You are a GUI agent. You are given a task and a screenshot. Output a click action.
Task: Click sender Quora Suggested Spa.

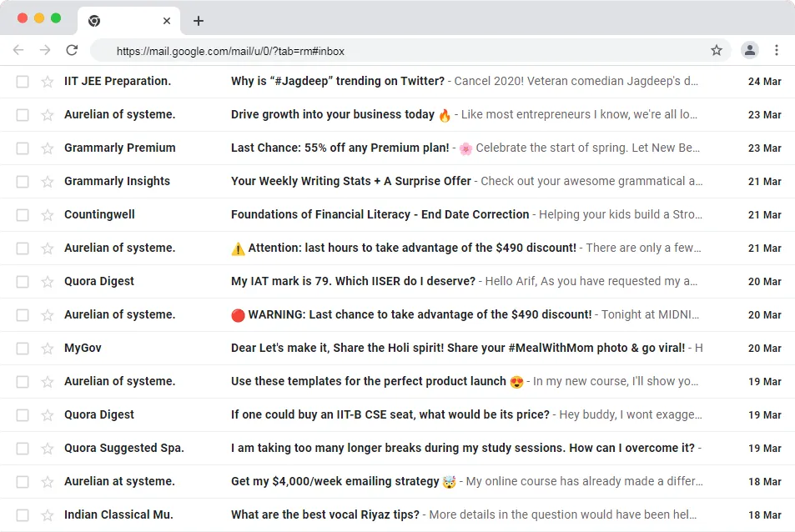tap(124, 448)
